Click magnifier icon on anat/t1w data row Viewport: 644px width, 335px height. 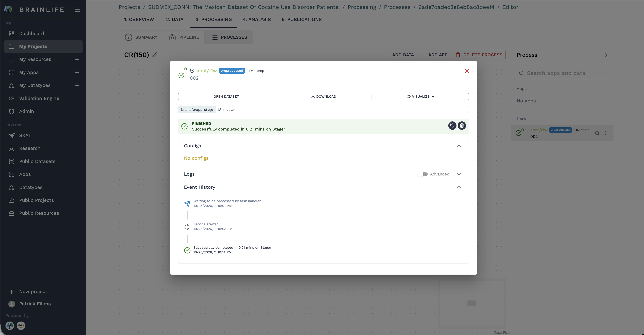[597, 133]
